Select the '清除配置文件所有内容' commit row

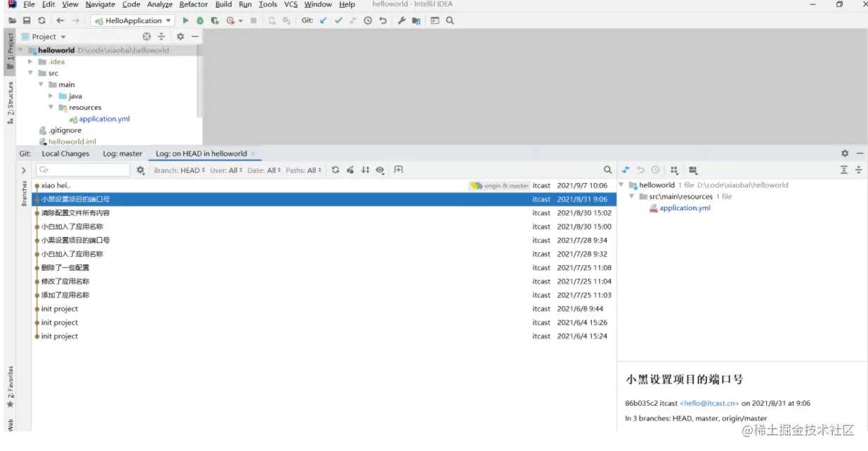coord(324,213)
